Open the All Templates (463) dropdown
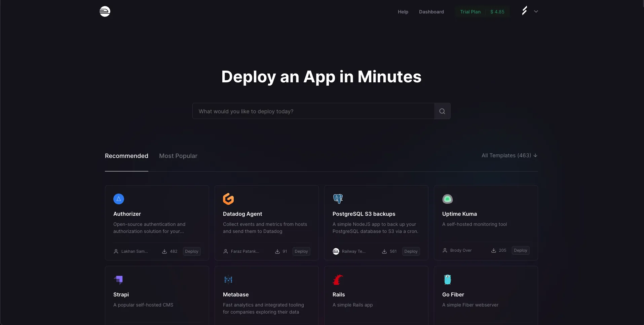Viewport: 644px width, 325px height. pyautogui.click(x=509, y=155)
